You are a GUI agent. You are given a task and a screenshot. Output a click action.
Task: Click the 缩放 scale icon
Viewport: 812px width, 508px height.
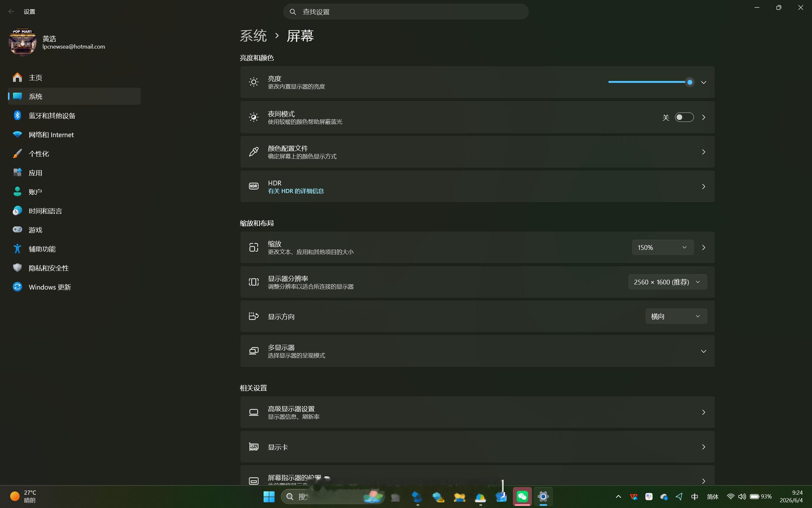tap(254, 247)
